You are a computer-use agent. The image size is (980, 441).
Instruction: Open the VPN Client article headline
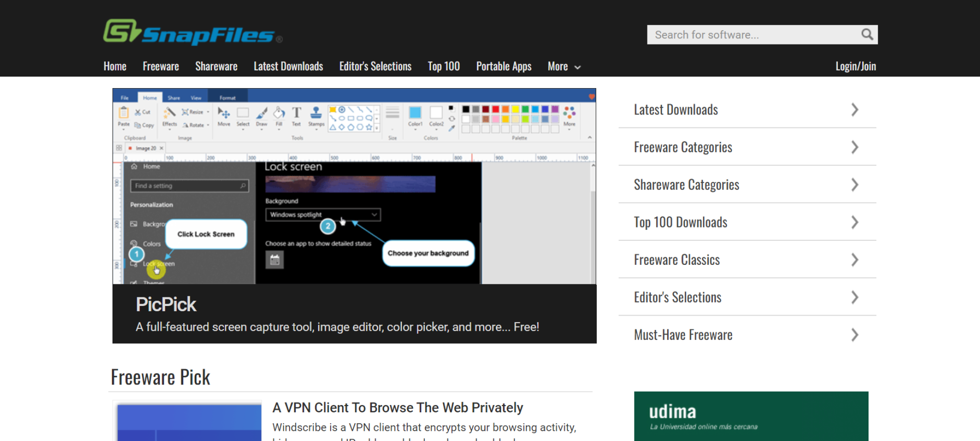(397, 407)
